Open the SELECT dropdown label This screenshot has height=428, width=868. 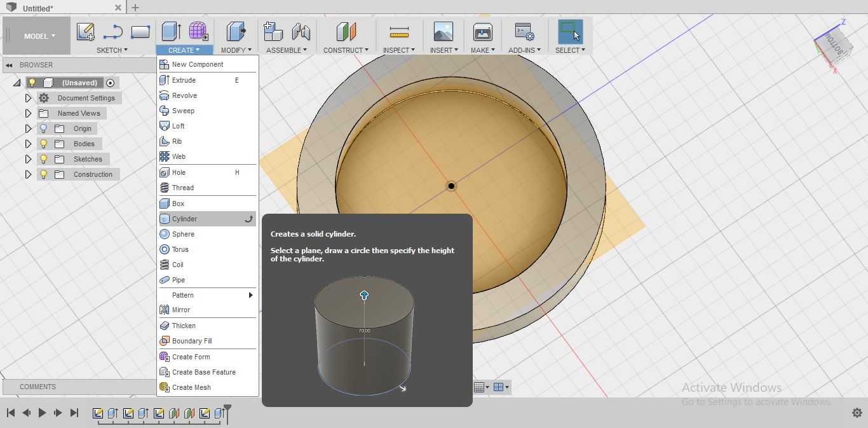pyautogui.click(x=570, y=50)
